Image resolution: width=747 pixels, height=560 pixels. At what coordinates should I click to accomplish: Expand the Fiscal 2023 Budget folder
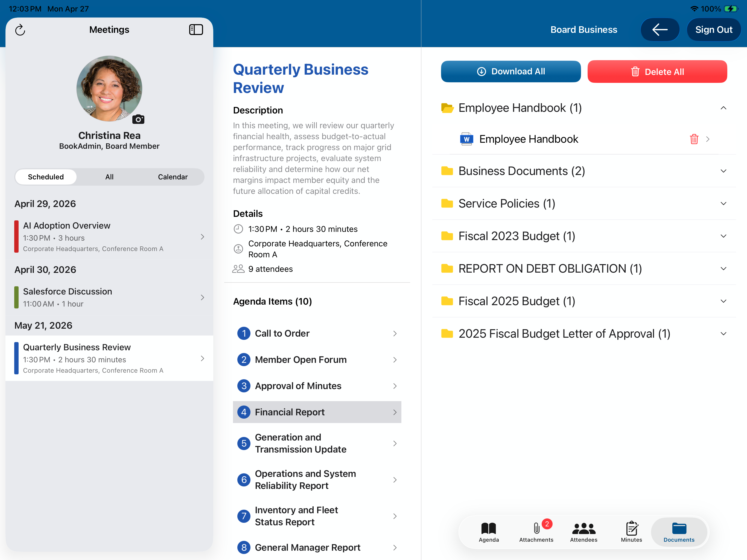pyautogui.click(x=723, y=236)
